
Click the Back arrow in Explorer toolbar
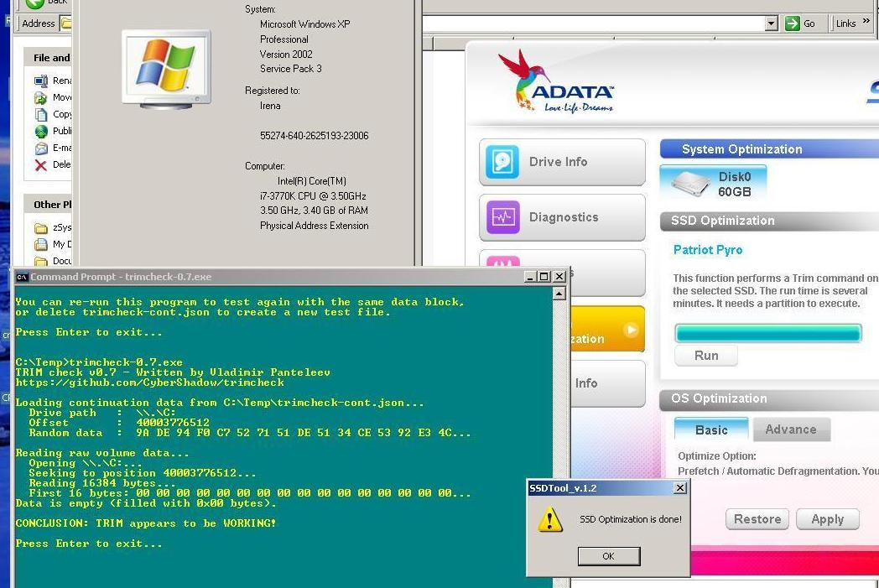coord(34,3)
